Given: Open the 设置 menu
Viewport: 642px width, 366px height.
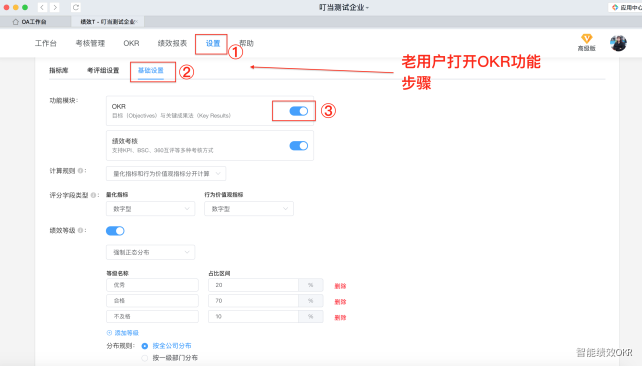Looking at the screenshot, I should coord(213,43).
